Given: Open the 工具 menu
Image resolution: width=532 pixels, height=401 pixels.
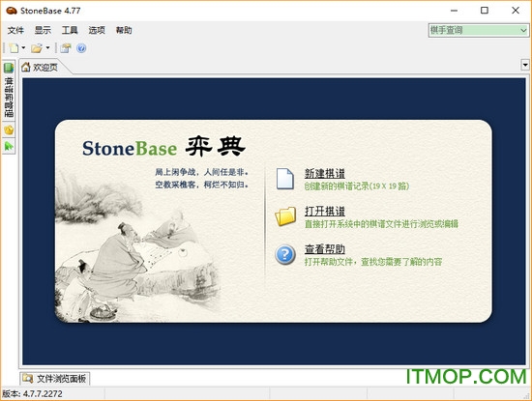Looking at the screenshot, I should [x=70, y=31].
